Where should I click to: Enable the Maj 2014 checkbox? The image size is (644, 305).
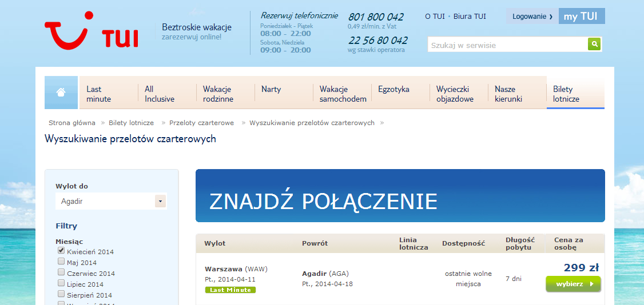point(61,261)
